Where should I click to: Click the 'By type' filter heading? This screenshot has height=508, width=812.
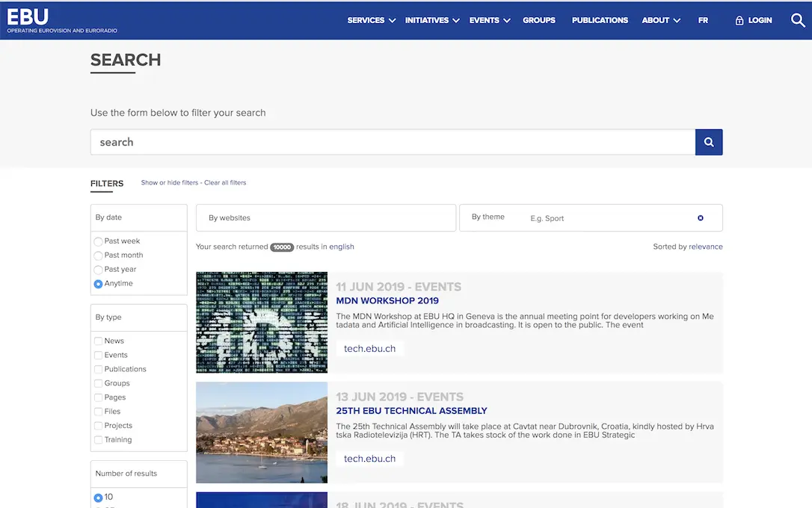[x=108, y=317]
